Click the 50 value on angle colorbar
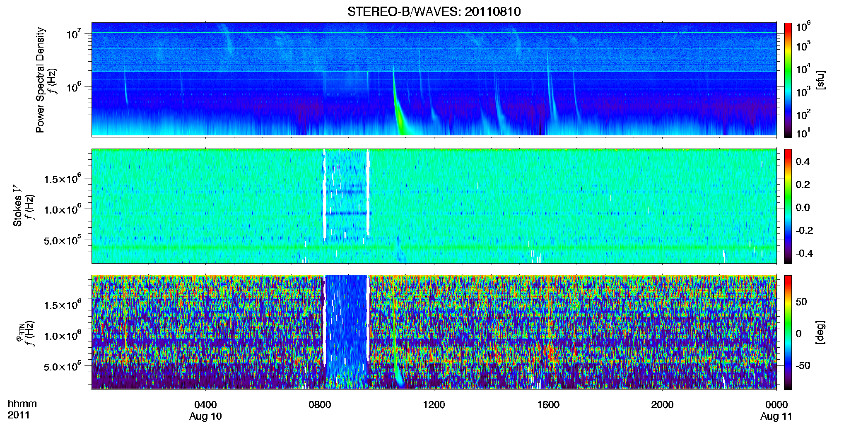Screen dimensions: 868x447 point(801,302)
